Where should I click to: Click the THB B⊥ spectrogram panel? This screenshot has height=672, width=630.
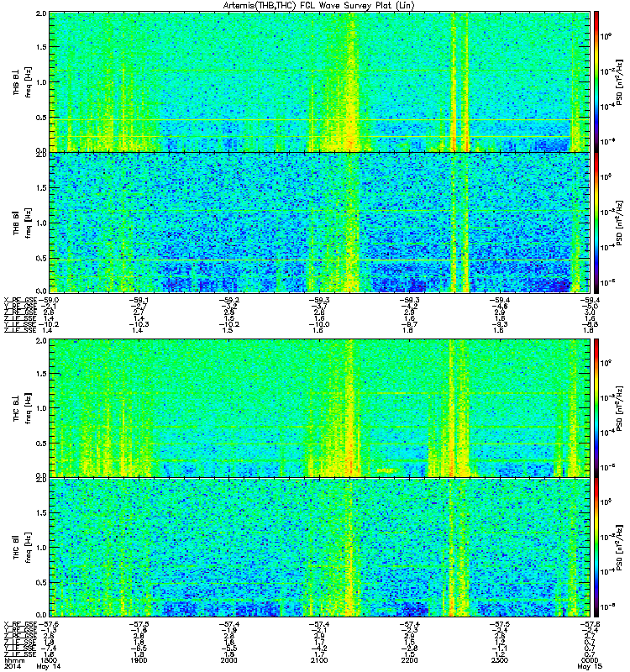pyautogui.click(x=319, y=81)
